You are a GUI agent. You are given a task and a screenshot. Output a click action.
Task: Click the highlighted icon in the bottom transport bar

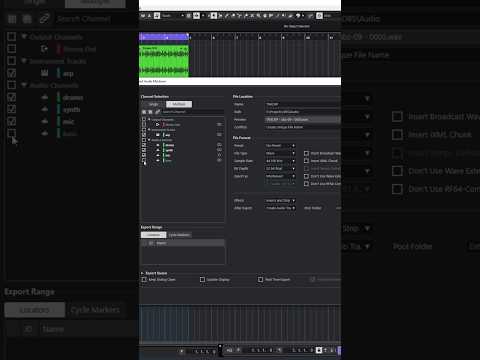(319, 350)
